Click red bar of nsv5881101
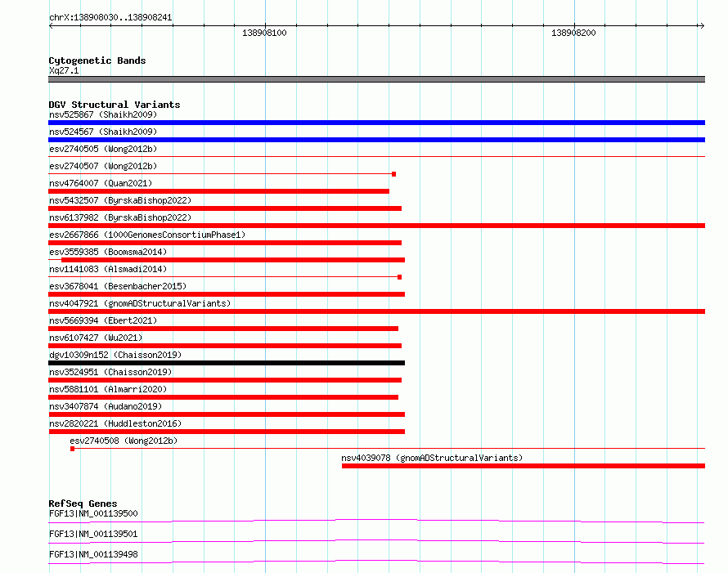The image size is (728, 573). click(x=223, y=397)
